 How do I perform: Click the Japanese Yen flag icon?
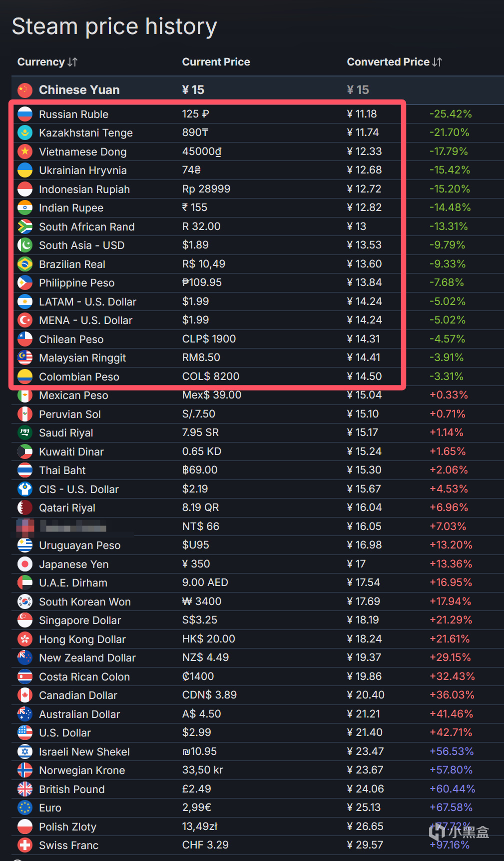click(25, 564)
